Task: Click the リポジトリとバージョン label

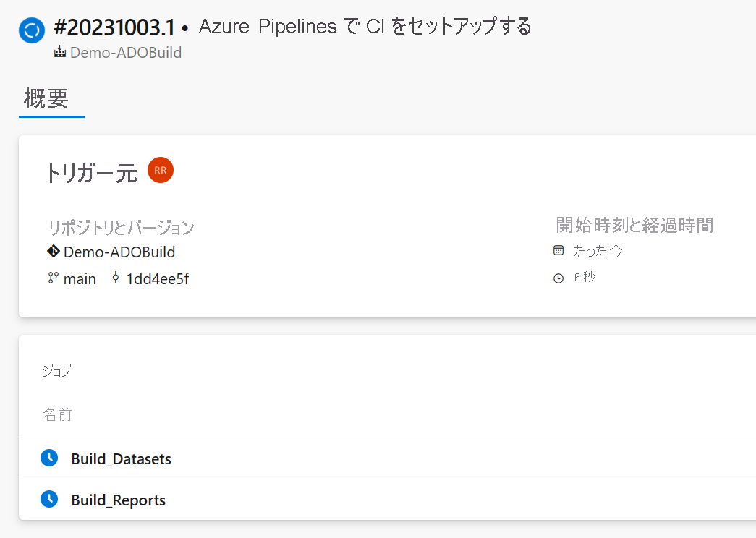Action: (x=122, y=227)
